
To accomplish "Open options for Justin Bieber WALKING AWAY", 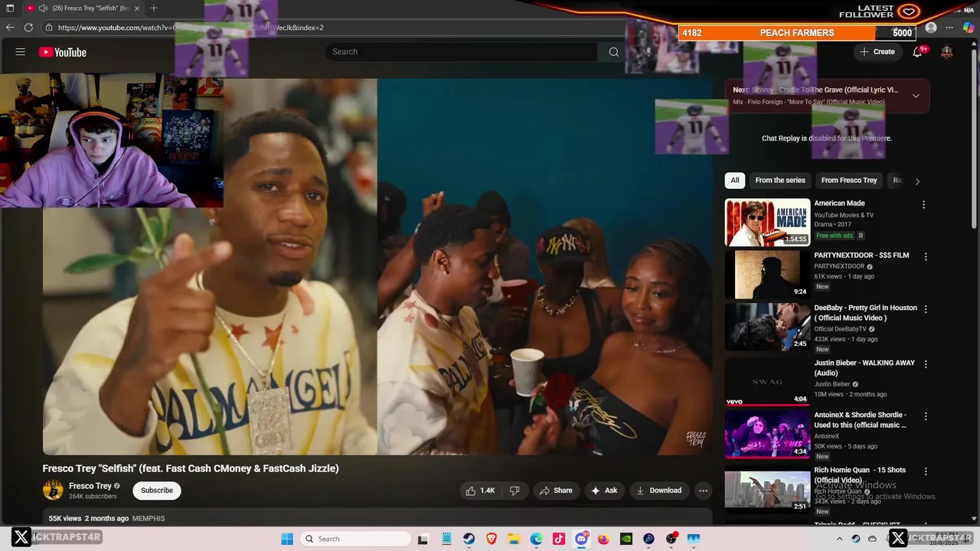I will tap(926, 364).
